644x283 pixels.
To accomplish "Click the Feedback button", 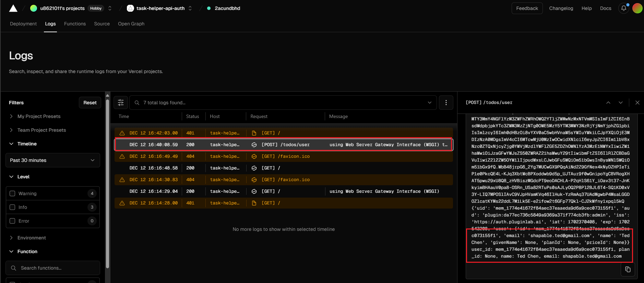I will click(527, 8).
